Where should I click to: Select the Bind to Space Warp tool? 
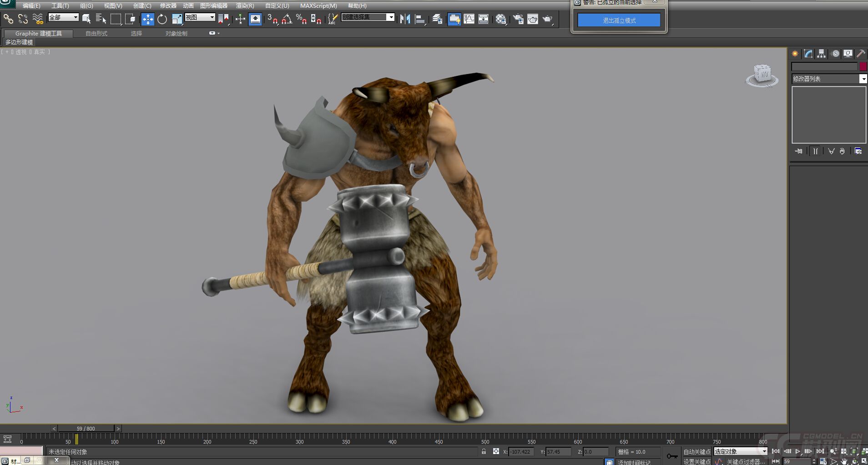click(x=38, y=19)
